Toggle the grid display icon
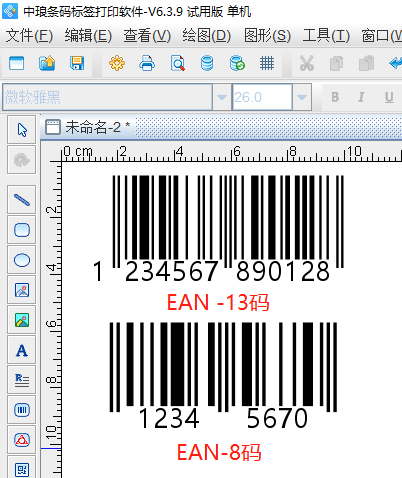This screenshot has height=478, width=402. pyautogui.click(x=267, y=63)
